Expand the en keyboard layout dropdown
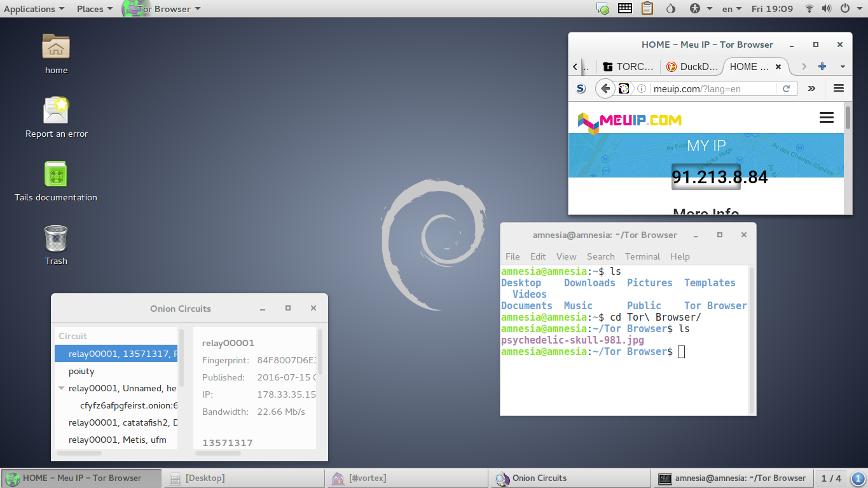The width and height of the screenshot is (868, 488). (x=732, y=9)
